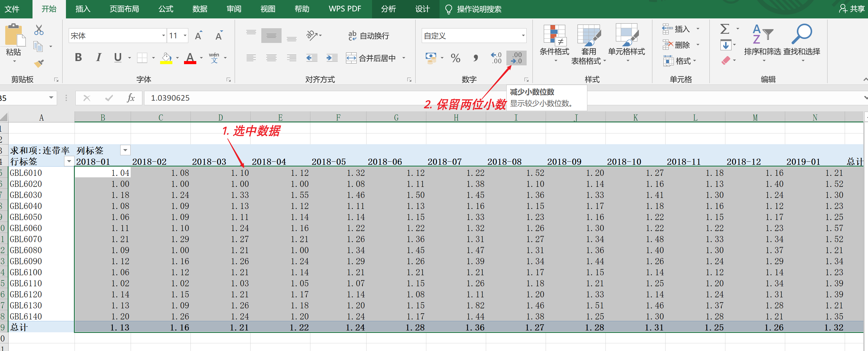Click the Increase Decimal button
The height and width of the screenshot is (351, 868).
click(496, 58)
